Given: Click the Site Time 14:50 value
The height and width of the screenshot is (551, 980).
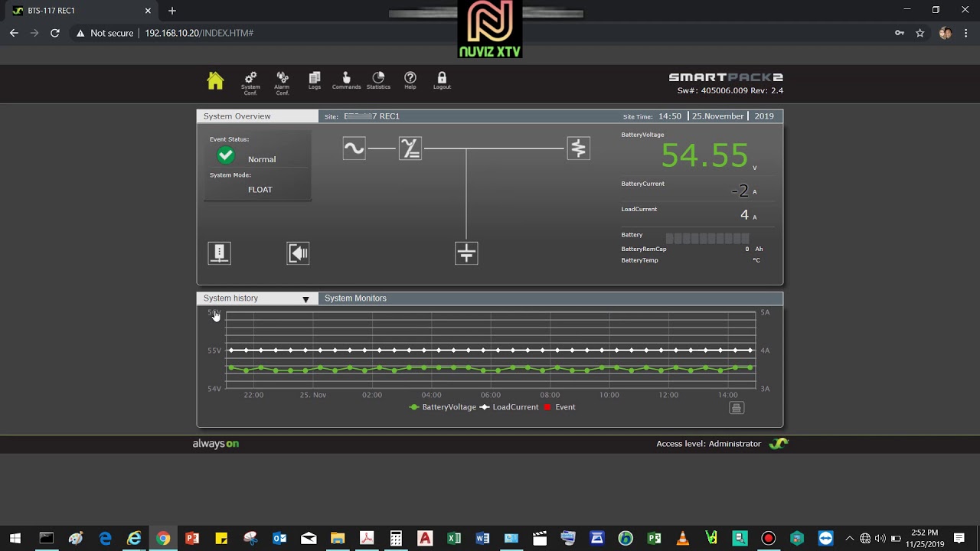Looking at the screenshot, I should [x=670, y=116].
